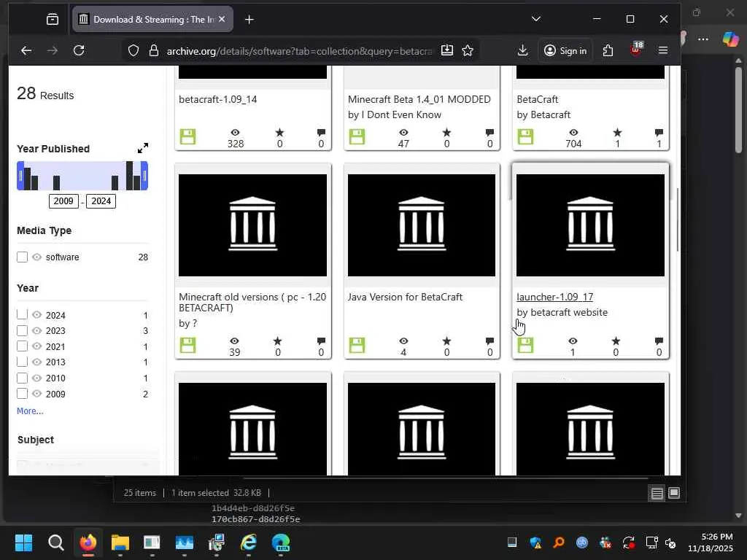This screenshot has height=560, width=747.
Task: Click the floppy icon on betacraft-1.09_14 card
Action: [187, 136]
